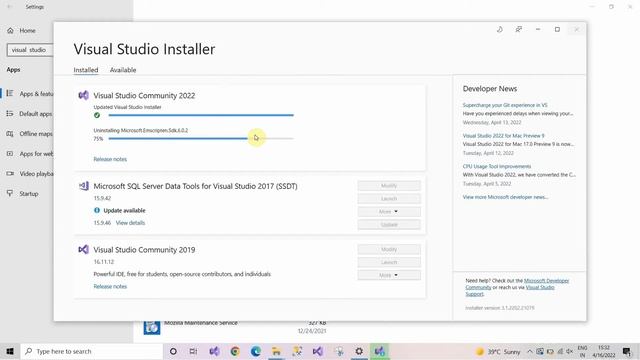Click the Visual Studio Community 2019 logo icon

click(x=84, y=249)
